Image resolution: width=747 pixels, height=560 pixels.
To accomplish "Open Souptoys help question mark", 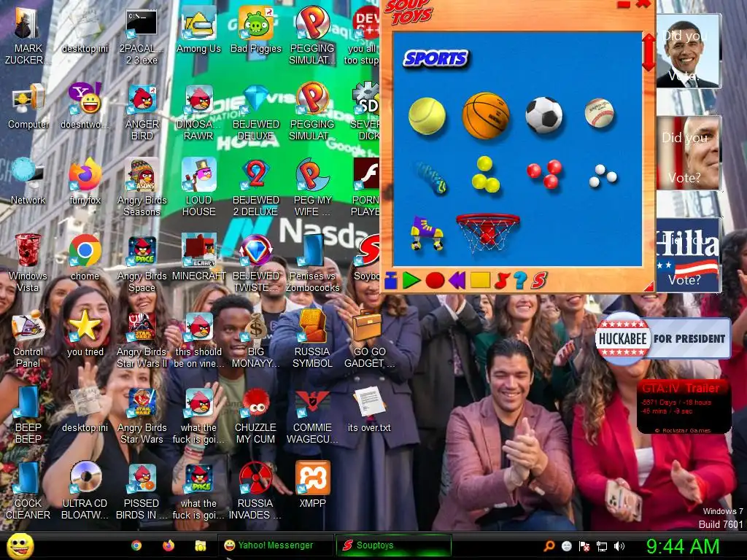I will (520, 281).
